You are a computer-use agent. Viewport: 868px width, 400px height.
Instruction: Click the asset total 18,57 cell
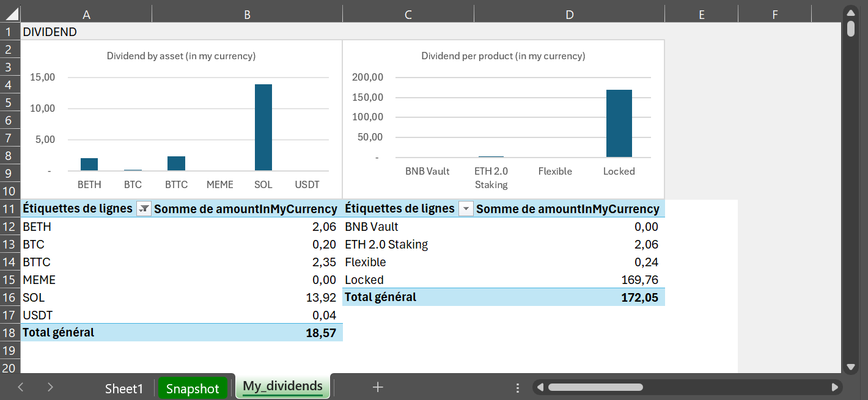247,333
